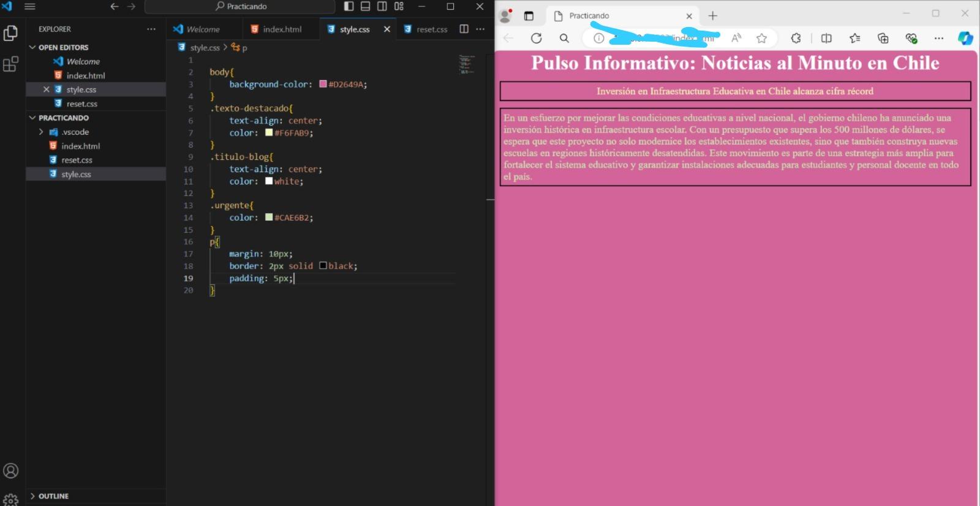Open the Accounts icon in activity bar

(x=10, y=470)
